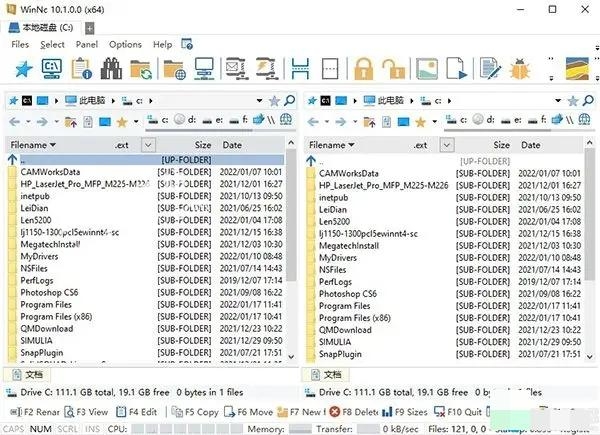Sort right panel by Date column header
Screen dimensions: 600x435
[x=531, y=145]
